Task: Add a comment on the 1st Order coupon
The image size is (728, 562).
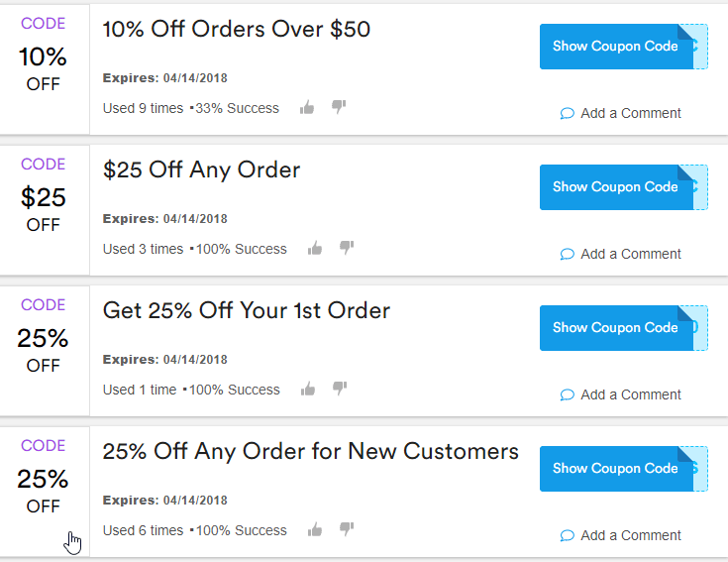Action: pyautogui.click(x=620, y=394)
